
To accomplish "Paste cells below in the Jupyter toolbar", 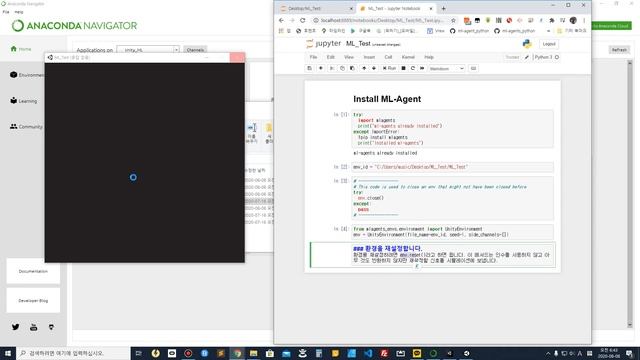I will pyautogui.click(x=352, y=69).
